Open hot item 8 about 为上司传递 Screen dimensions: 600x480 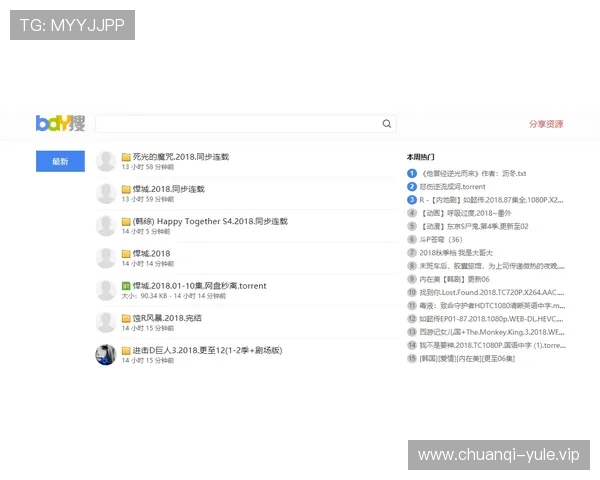pyautogui.click(x=492, y=266)
